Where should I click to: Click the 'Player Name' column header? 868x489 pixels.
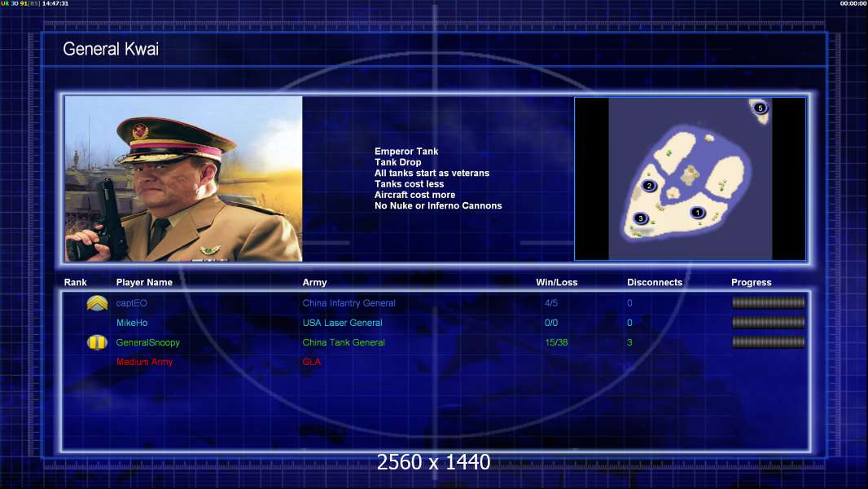[x=144, y=283]
